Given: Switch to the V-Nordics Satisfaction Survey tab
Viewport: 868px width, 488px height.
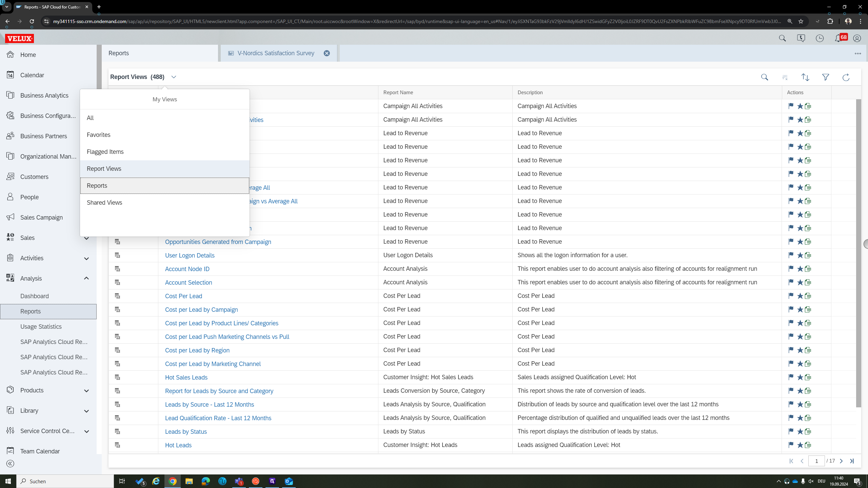Looking at the screenshot, I should pyautogui.click(x=276, y=53).
